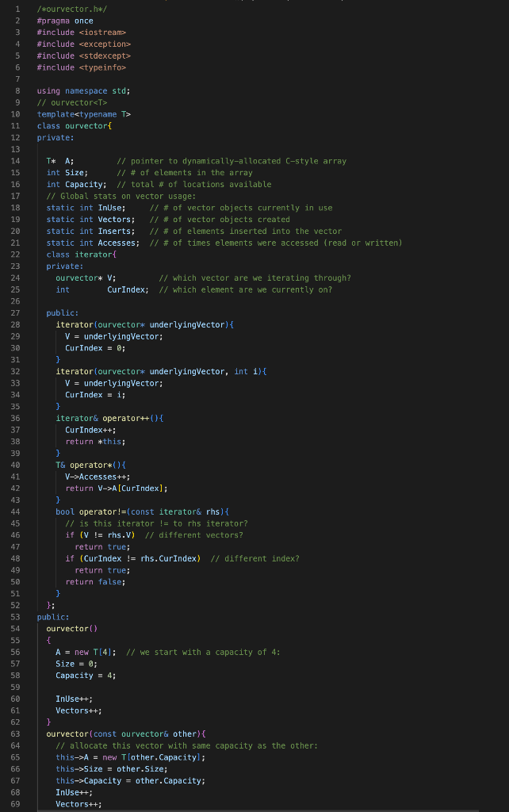
Task: Click 'iterator& operator++(){' line
Action: coord(109,418)
